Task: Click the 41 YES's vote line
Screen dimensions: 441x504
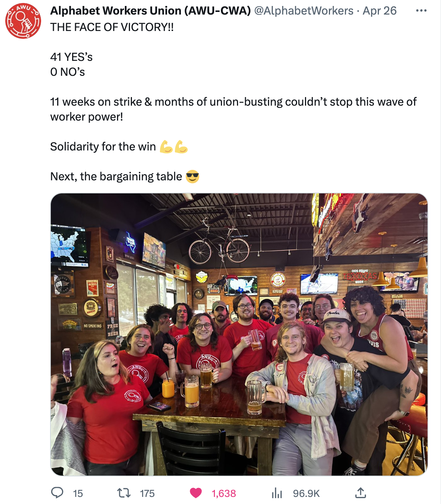Action: [71, 57]
